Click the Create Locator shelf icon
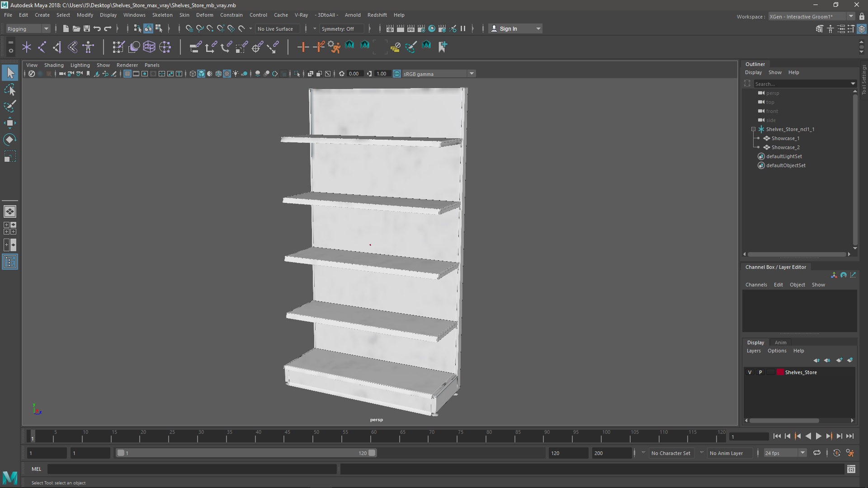Viewport: 868px width, 488px height. [27, 47]
